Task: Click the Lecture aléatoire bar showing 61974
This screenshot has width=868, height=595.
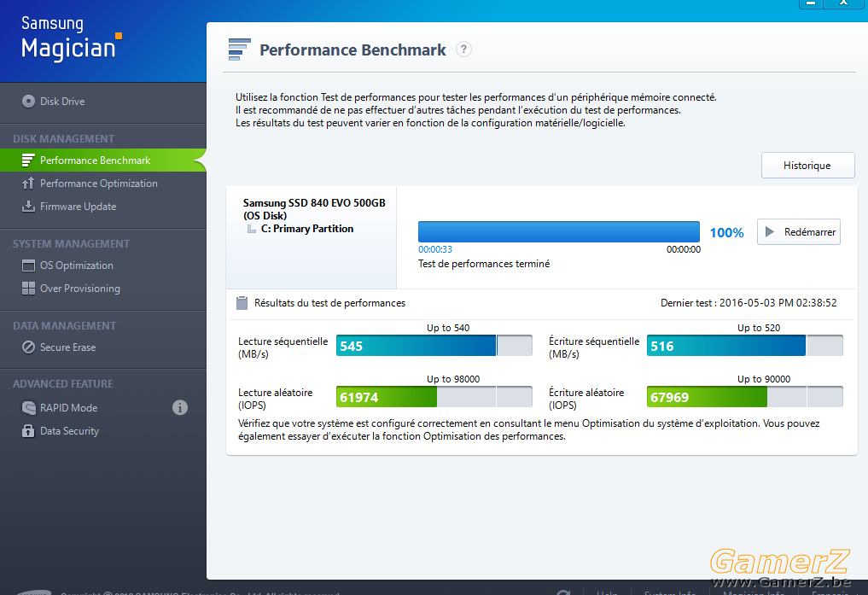Action: 434,397
